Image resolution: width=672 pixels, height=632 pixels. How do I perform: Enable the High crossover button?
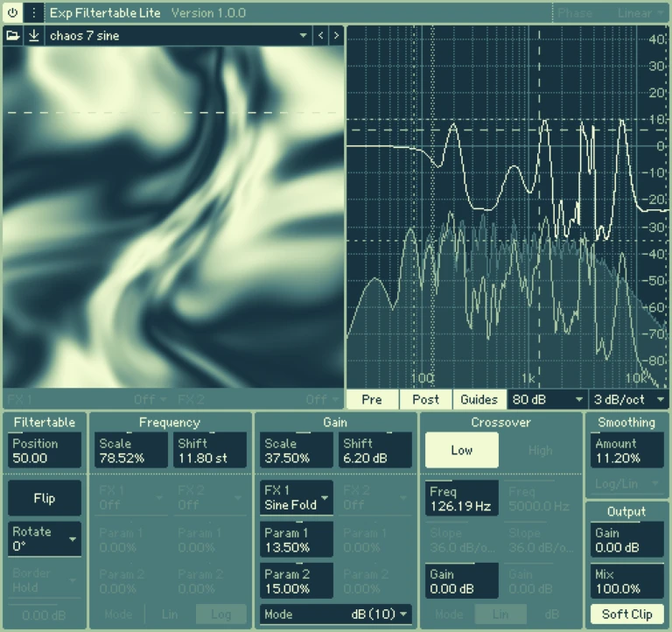[541, 450]
